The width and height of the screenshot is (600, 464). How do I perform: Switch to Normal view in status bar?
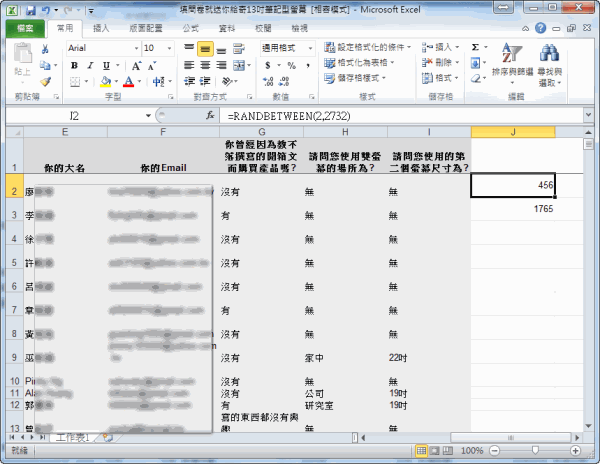pyautogui.click(x=421, y=451)
